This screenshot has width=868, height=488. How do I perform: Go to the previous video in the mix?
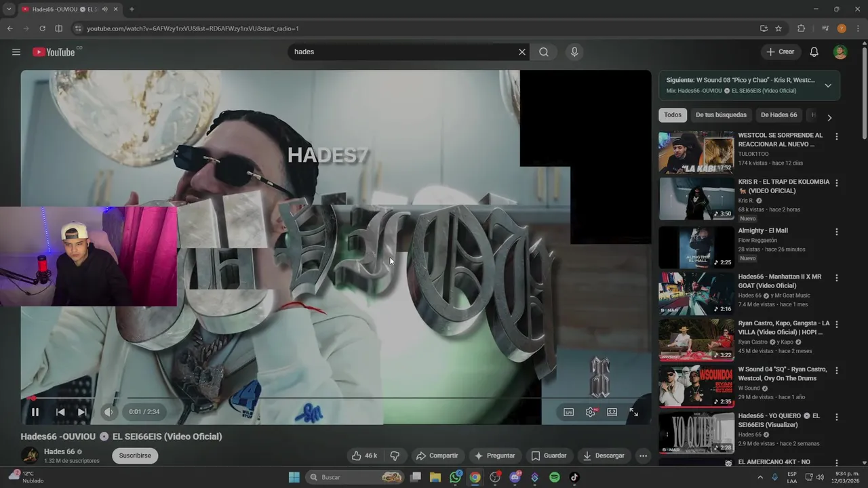coord(60,412)
